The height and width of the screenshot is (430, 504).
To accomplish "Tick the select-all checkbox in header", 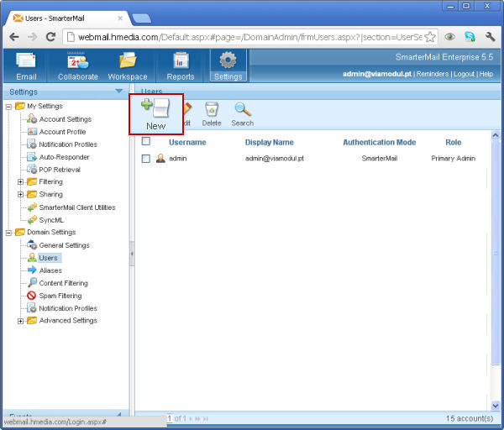I will [x=145, y=141].
